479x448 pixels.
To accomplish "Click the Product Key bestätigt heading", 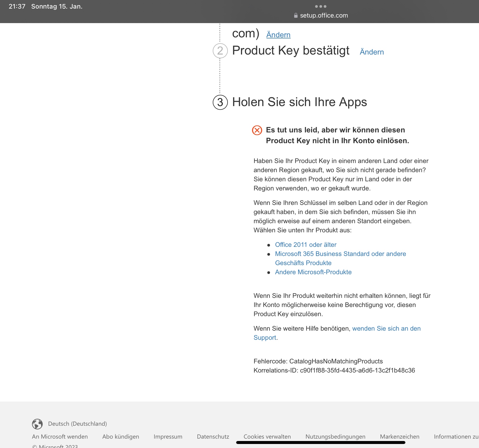I will point(291,51).
